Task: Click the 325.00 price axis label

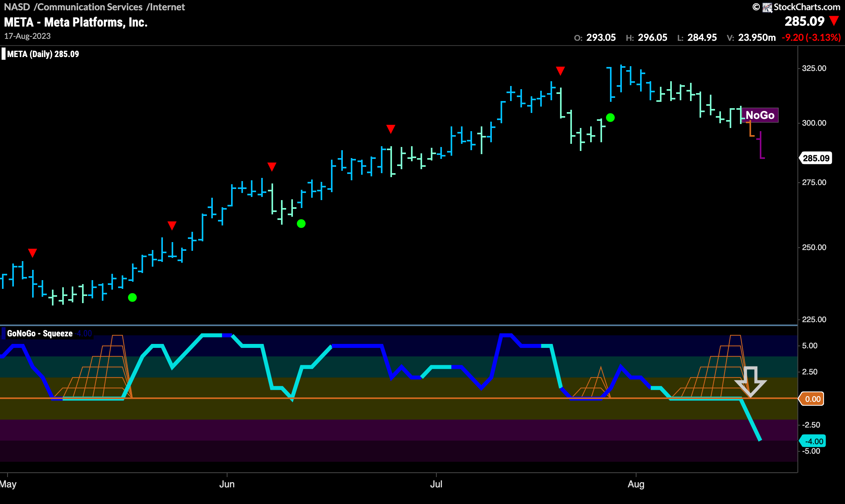Action: (814, 68)
